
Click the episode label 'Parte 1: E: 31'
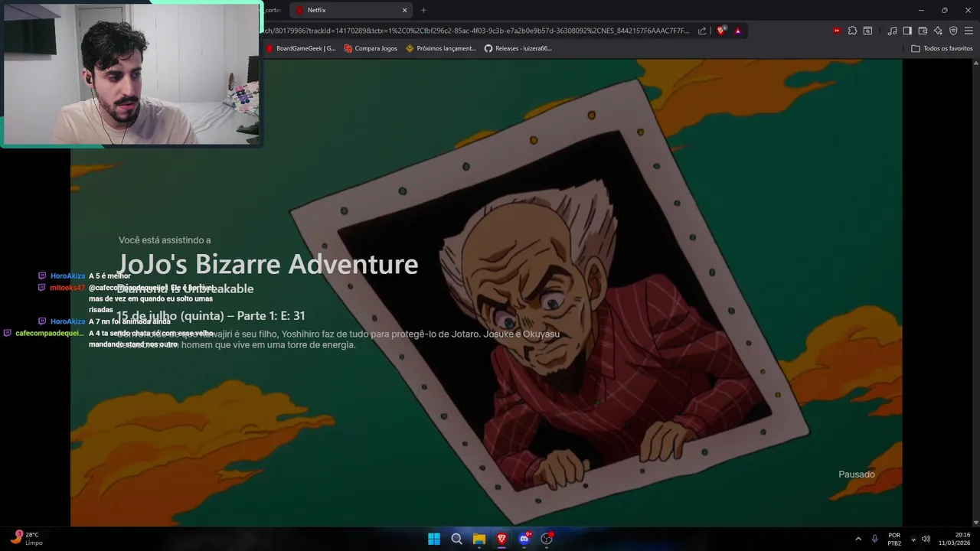[271, 316]
